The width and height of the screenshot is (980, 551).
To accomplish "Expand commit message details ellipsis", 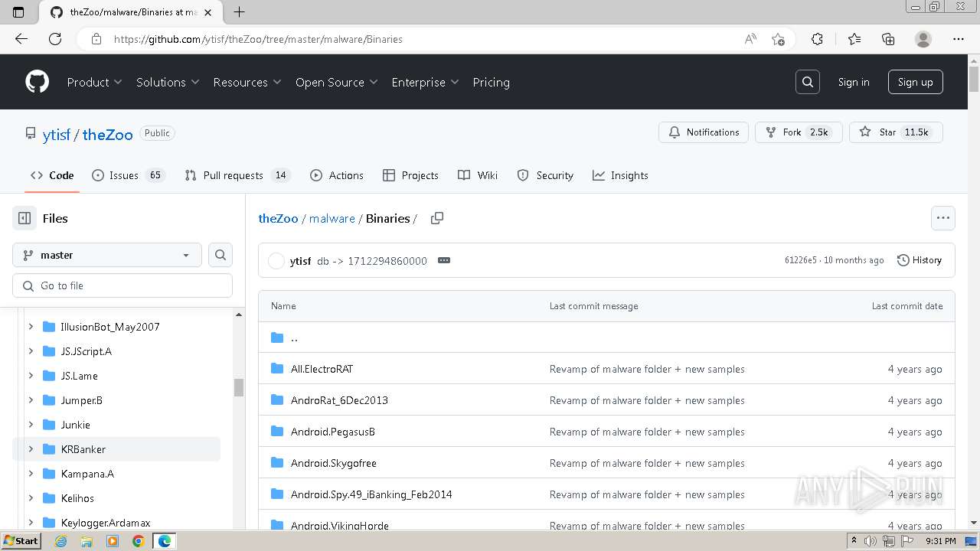I will click(x=443, y=260).
